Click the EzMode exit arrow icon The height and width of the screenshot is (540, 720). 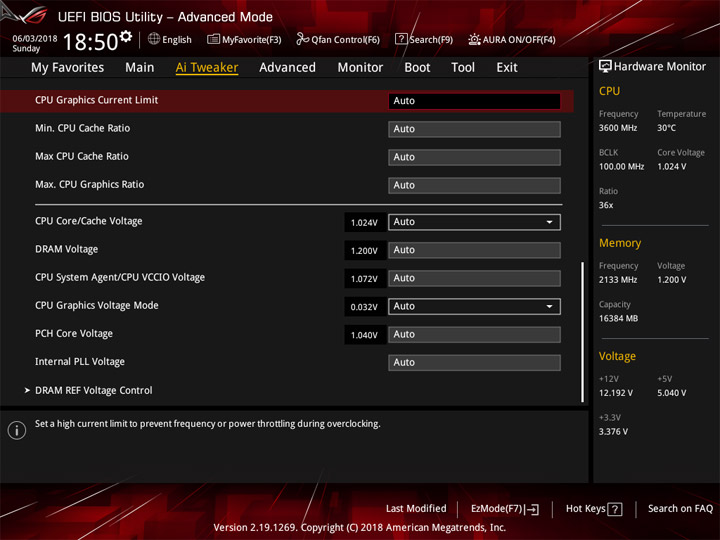point(532,509)
